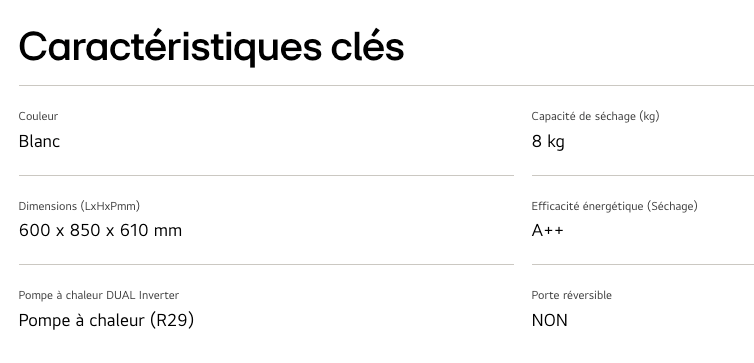Select the Pompe à chaleur DUAL Inverter label

point(99,295)
